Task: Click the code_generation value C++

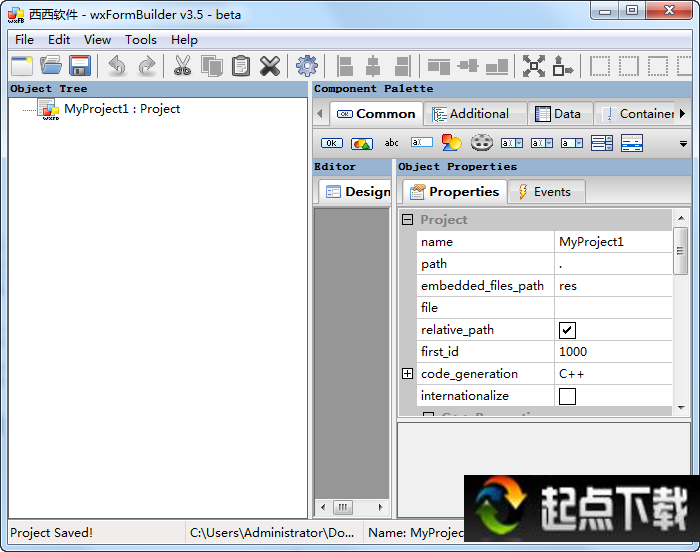Action: click(613, 374)
